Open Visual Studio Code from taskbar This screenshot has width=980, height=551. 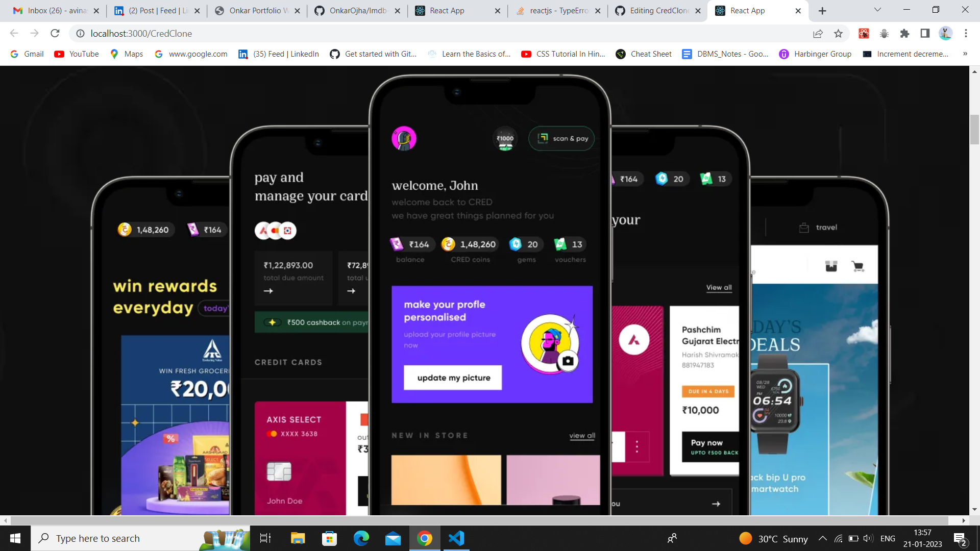(x=456, y=538)
